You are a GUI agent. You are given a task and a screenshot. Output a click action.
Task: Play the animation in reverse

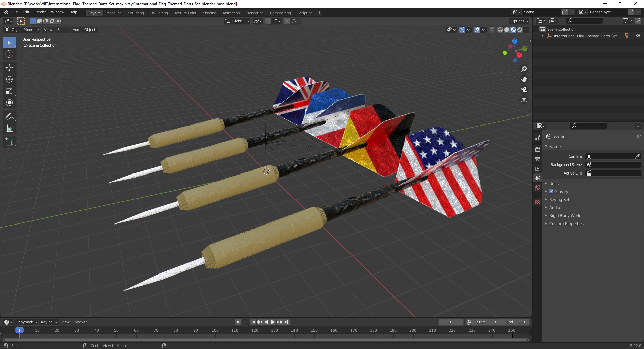pos(266,322)
